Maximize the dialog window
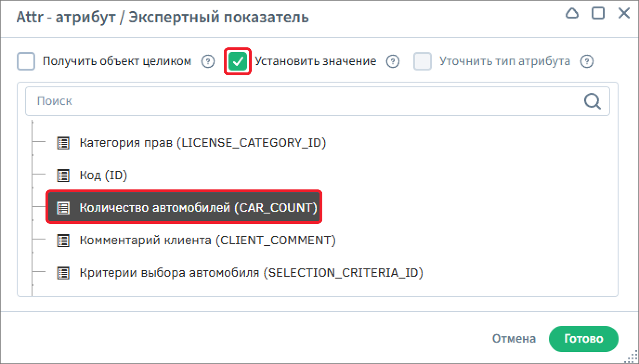This screenshot has width=639, height=364. tap(598, 13)
